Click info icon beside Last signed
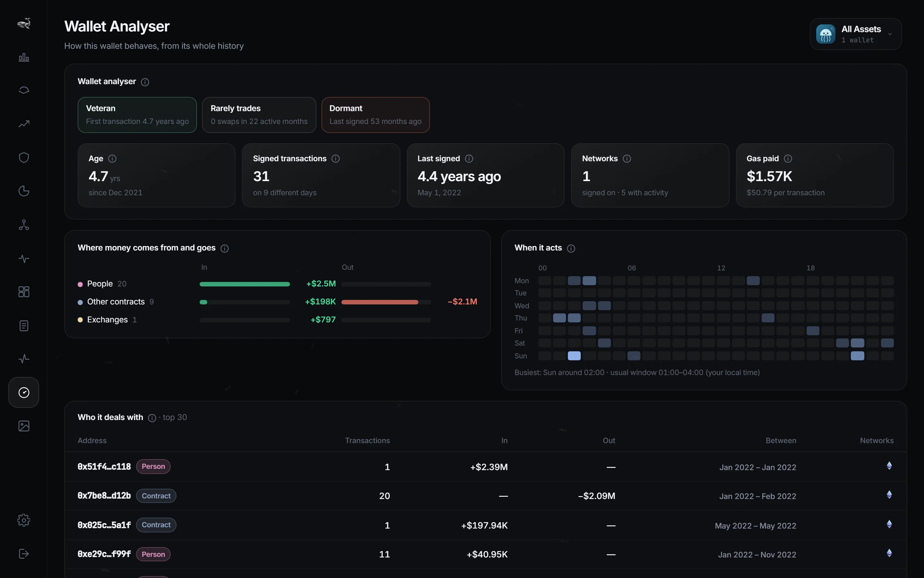The width and height of the screenshot is (924, 578). (469, 159)
